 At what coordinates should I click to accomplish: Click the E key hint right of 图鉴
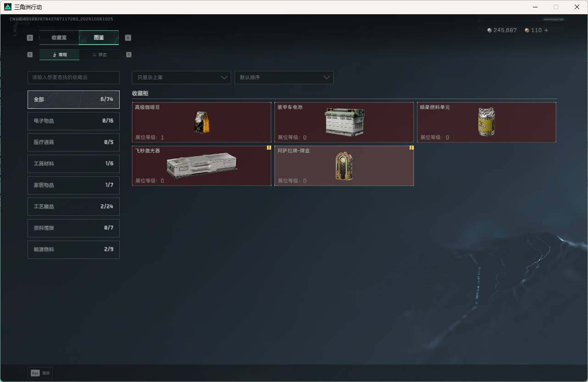point(128,38)
